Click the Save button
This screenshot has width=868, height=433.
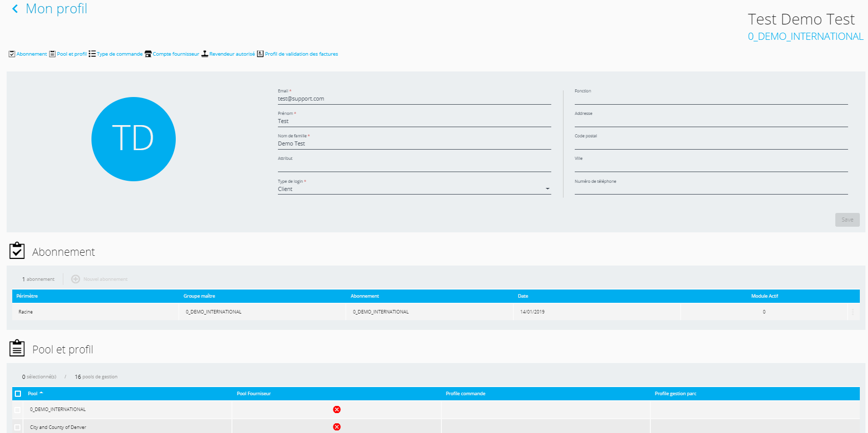[848, 220]
